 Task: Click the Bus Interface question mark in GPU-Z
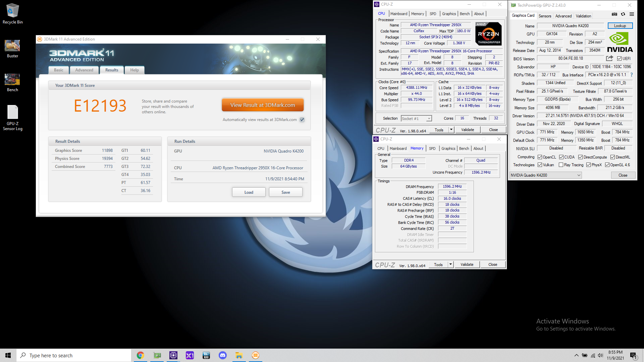coord(632,75)
